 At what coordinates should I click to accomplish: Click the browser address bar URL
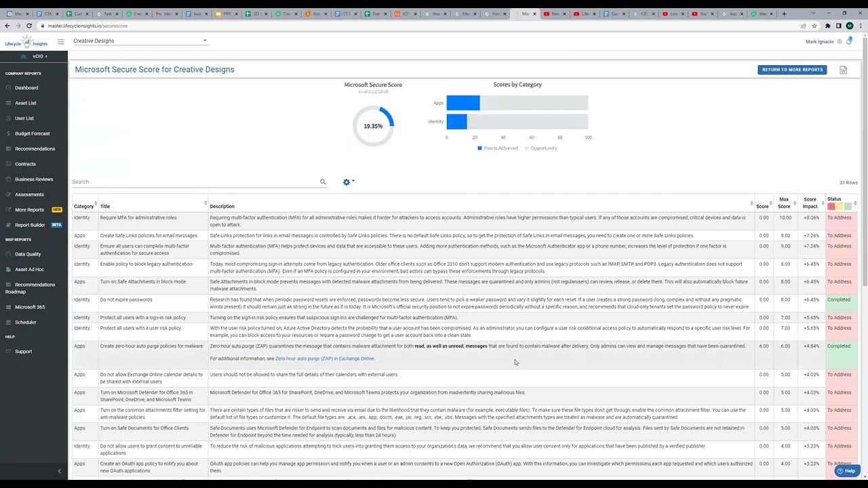tap(87, 26)
